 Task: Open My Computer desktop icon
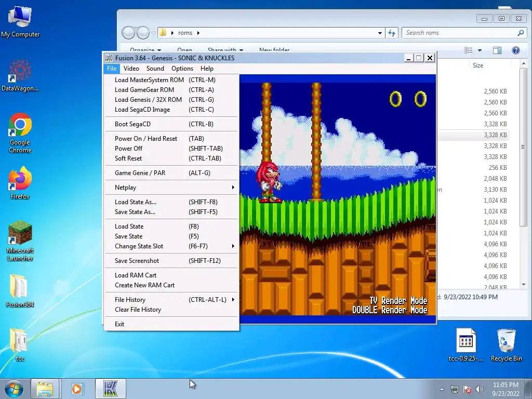click(20, 22)
